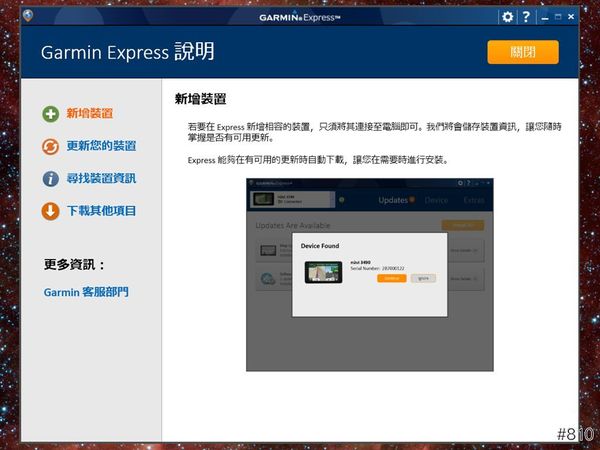Screen dimensions: 600x450
Task: Click the 新增裝置 content heading
Action: pyautogui.click(x=201, y=99)
